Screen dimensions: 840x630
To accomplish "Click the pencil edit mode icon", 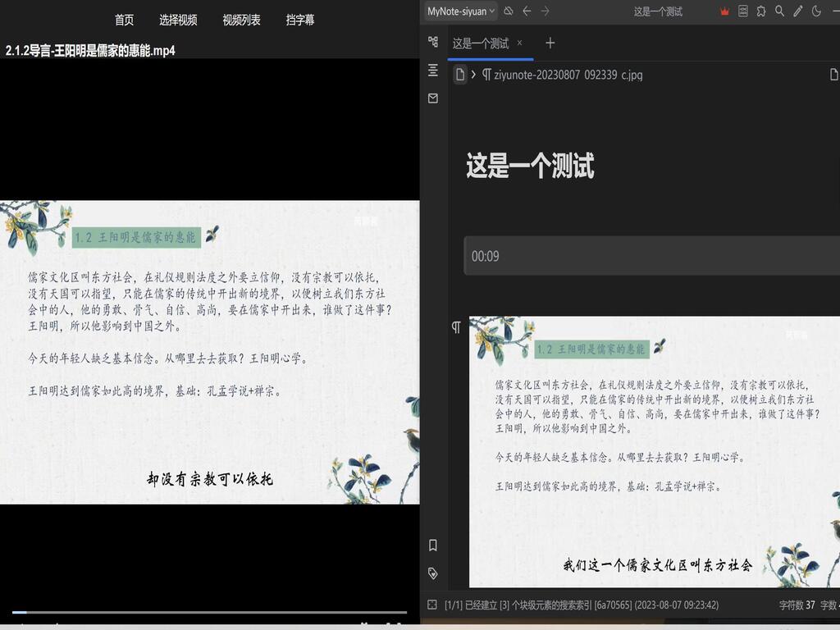I will pos(797,11).
